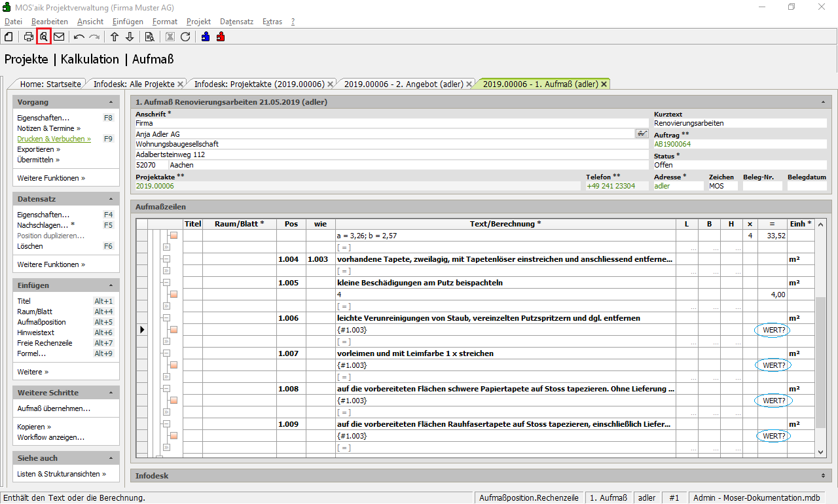Click the Drucken & Verbuchen link
Image resolution: width=838 pixels, height=504 pixels.
54,139
